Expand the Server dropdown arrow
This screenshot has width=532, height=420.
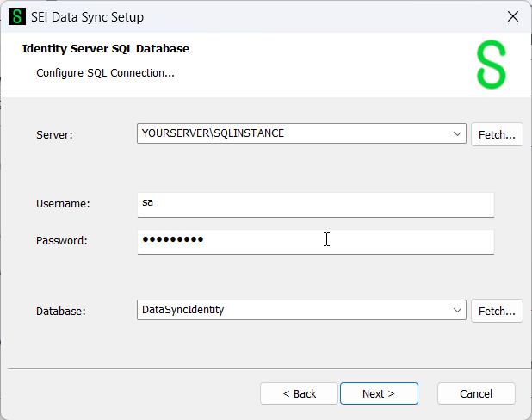[457, 134]
